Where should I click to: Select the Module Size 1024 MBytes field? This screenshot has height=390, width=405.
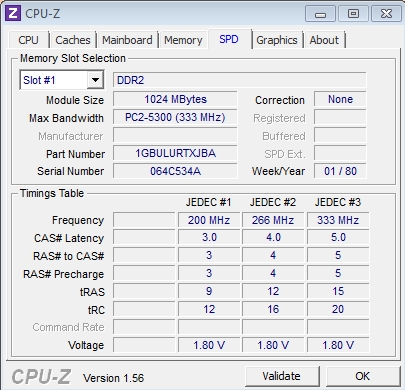pyautogui.click(x=175, y=99)
